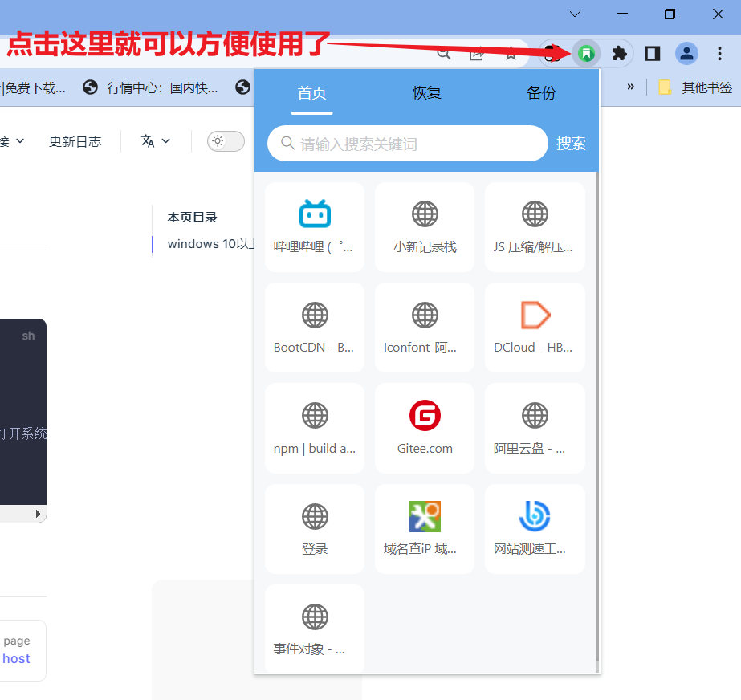741x700 pixels.
Task: Toggle the light/dark theme switch
Action: 226,141
